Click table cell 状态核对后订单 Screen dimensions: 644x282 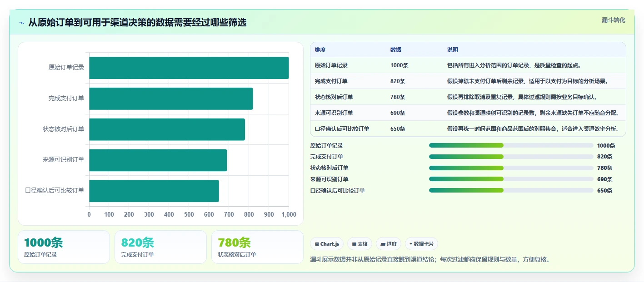click(334, 97)
